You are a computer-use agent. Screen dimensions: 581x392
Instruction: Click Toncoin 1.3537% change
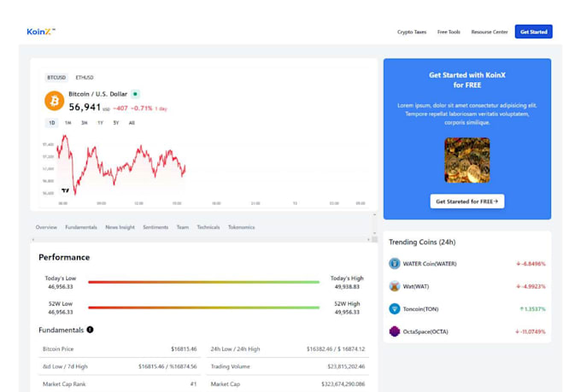pyautogui.click(x=532, y=309)
